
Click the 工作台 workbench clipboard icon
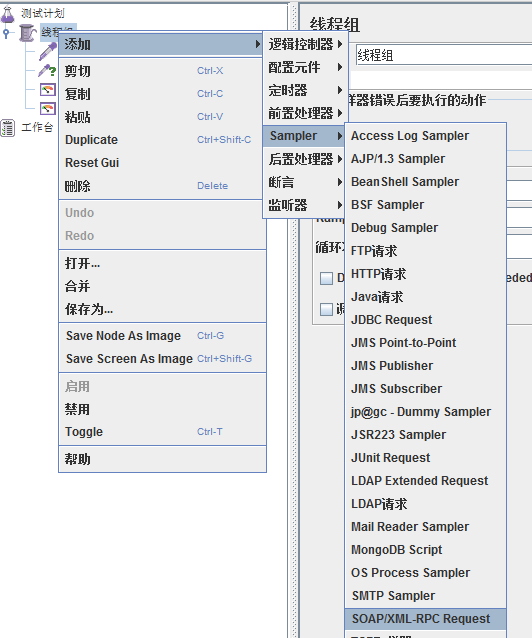[8, 128]
